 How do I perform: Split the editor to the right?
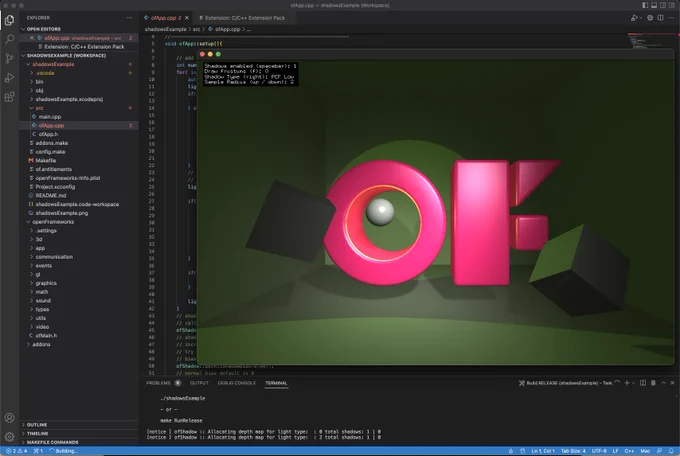pos(660,18)
